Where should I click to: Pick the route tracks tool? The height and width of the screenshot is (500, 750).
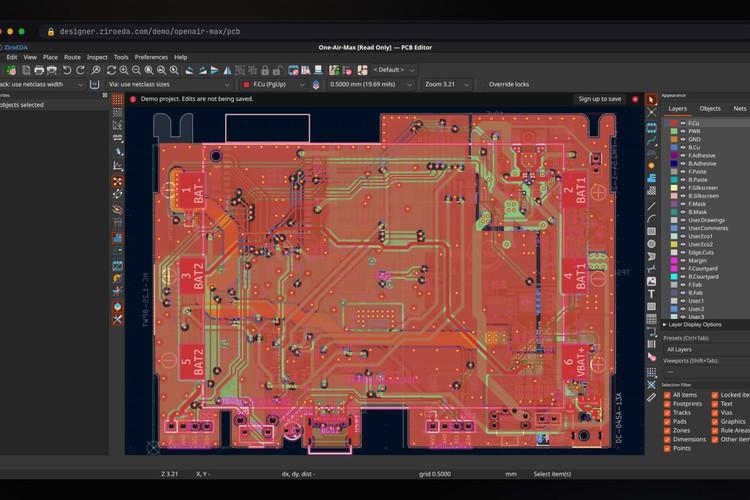tap(651, 141)
